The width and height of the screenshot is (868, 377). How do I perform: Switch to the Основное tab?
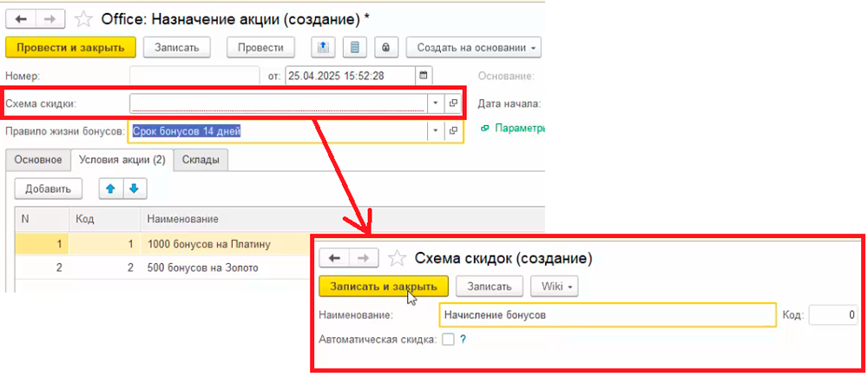click(37, 160)
